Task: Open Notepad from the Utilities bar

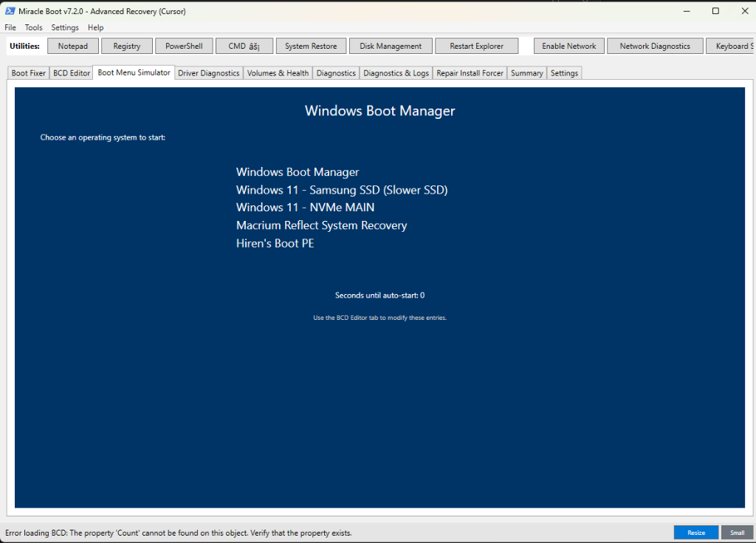Action: 72,45
